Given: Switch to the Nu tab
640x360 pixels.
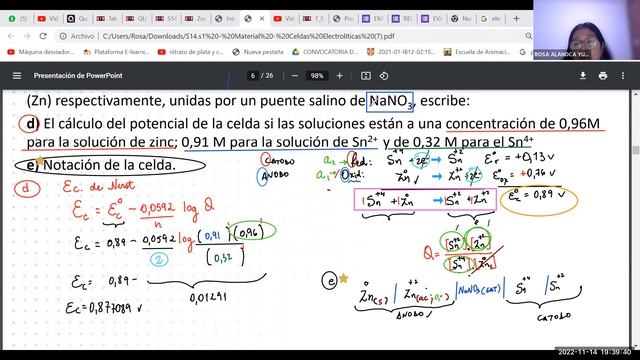Looking at the screenshot, I should pyautogui.click(x=461, y=18).
